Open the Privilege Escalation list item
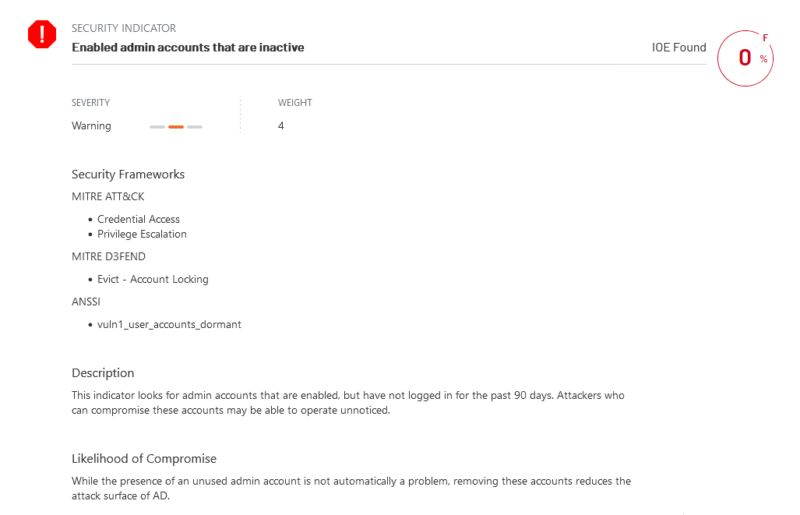The width and height of the screenshot is (800, 515). click(x=142, y=234)
